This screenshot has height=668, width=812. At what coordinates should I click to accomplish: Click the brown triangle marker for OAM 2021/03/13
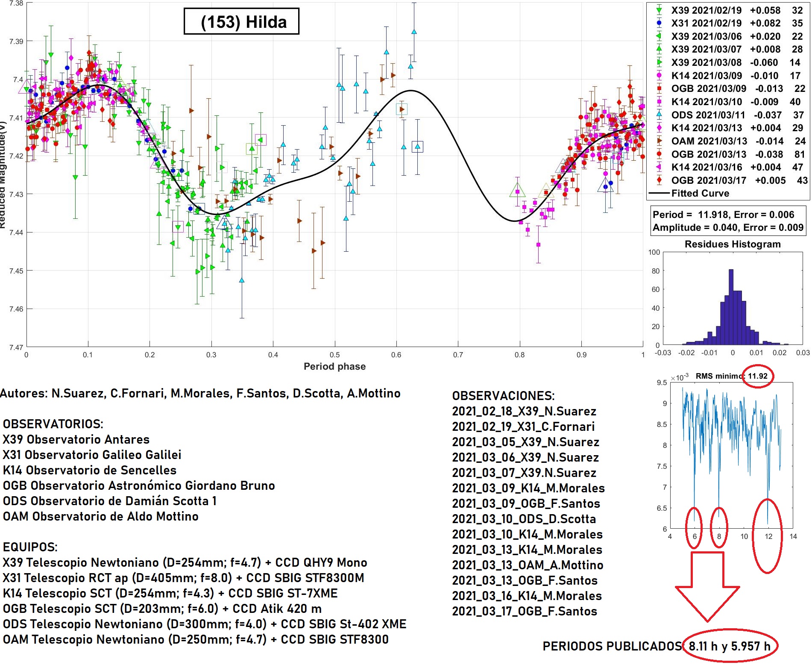pos(659,141)
